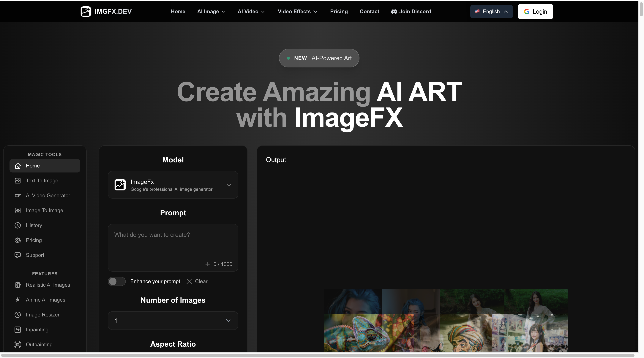Click the Image Resizer icon
The height and width of the screenshot is (358, 644).
[18, 315]
